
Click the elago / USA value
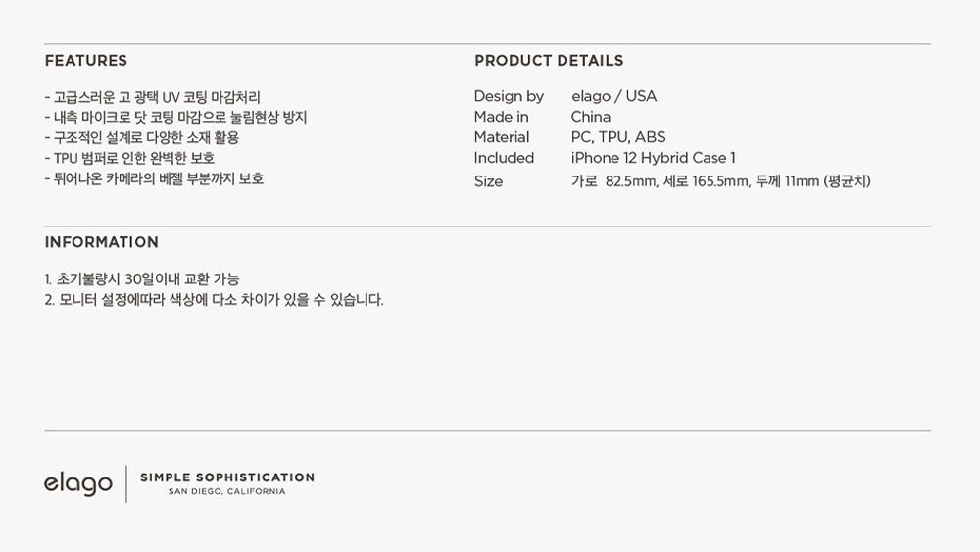(613, 96)
